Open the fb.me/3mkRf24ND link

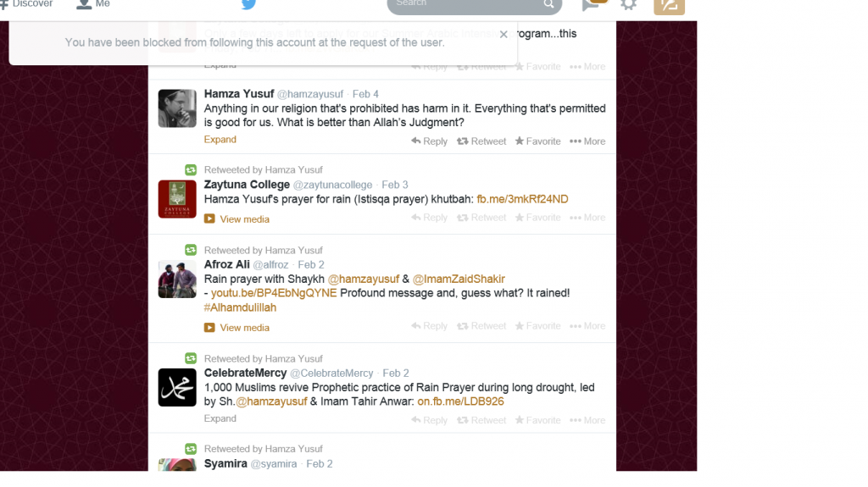(x=522, y=199)
